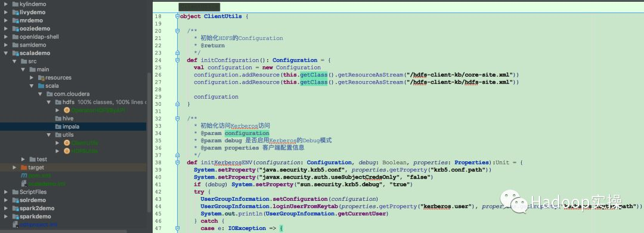Click the ClientUtils Scala object icon
The width and height of the screenshot is (644, 233).
pyautogui.click(x=67, y=143)
